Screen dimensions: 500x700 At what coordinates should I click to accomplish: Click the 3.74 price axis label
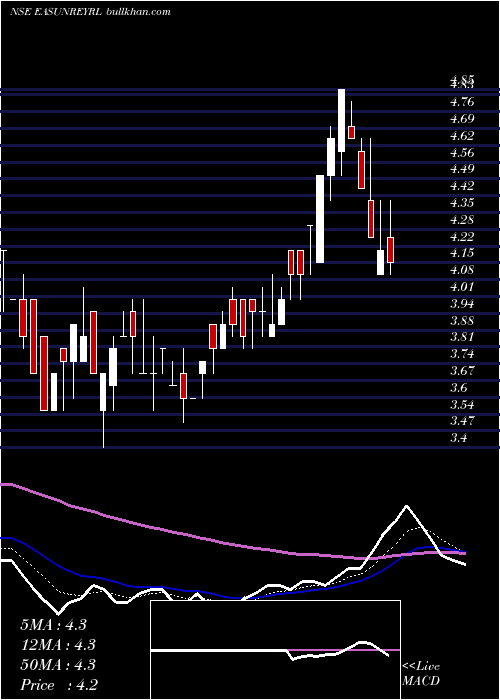462,354
